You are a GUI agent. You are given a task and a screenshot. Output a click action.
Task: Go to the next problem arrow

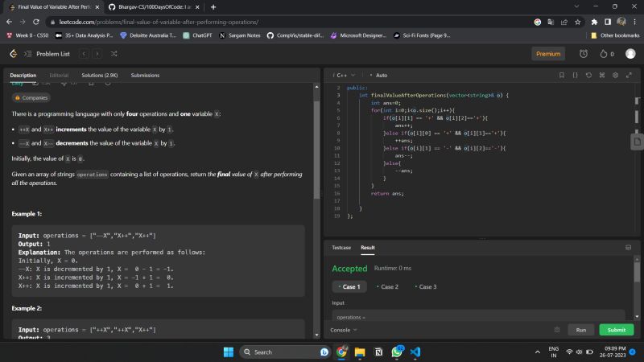(x=97, y=54)
